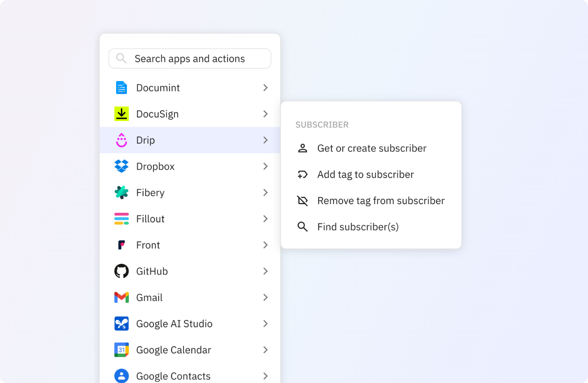Click the Front app logo icon
The image size is (588, 383).
pos(121,245)
